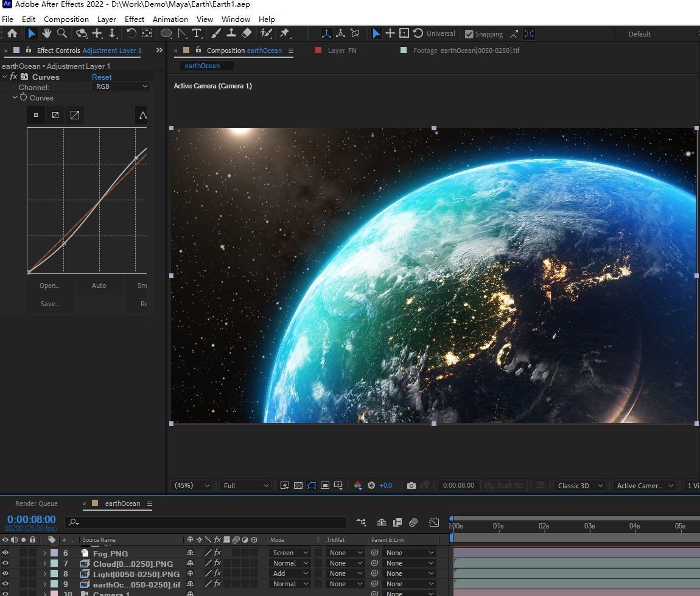700x596 pixels.
Task: Open the Full resolution dropdown
Action: (x=245, y=485)
